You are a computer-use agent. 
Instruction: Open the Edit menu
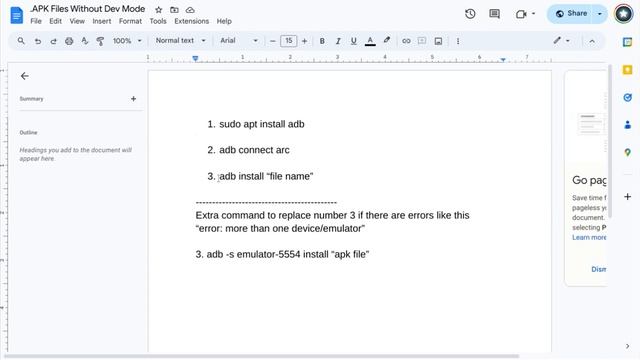point(56,21)
